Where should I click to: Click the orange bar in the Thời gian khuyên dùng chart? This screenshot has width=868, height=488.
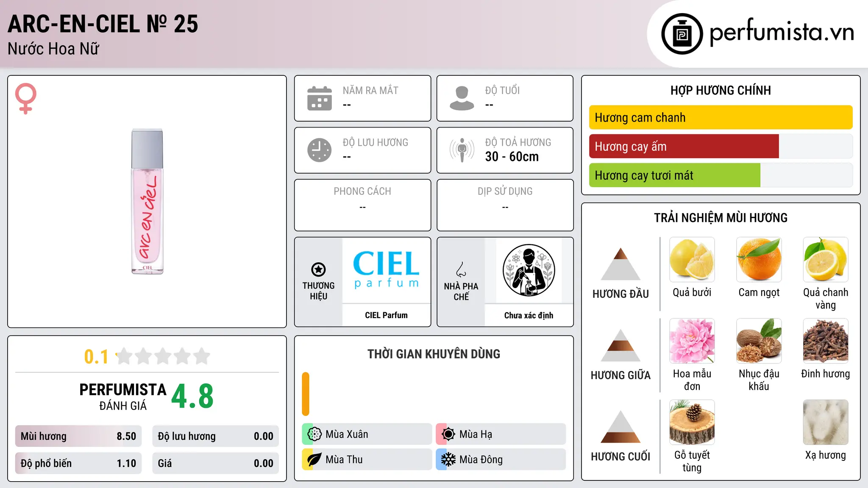(x=306, y=394)
